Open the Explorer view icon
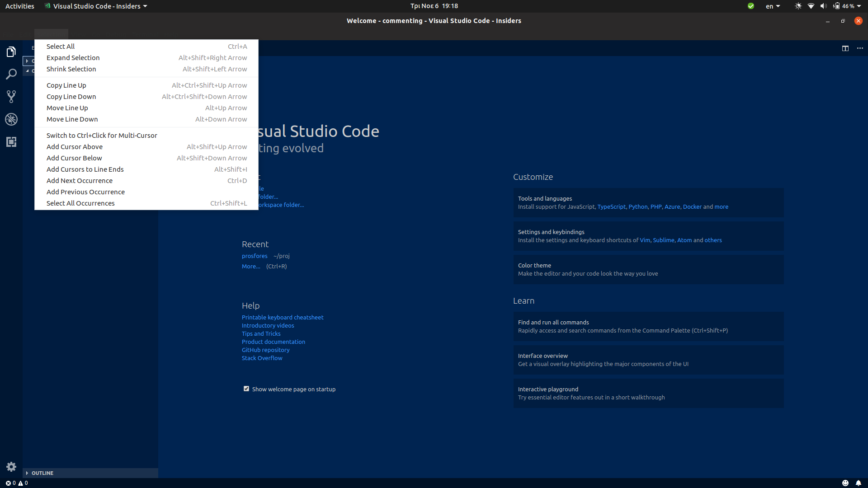Screen dimensions: 868x488 (x=11, y=51)
